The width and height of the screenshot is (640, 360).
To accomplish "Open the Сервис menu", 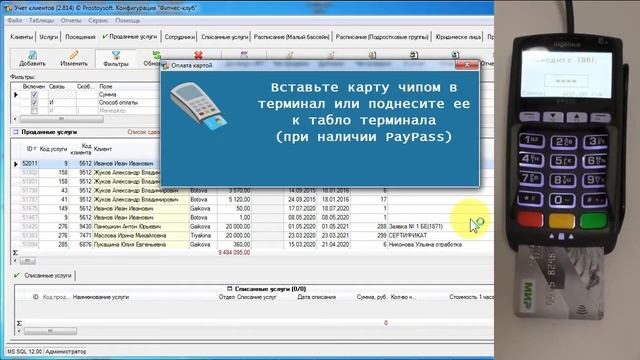I will tap(98, 20).
